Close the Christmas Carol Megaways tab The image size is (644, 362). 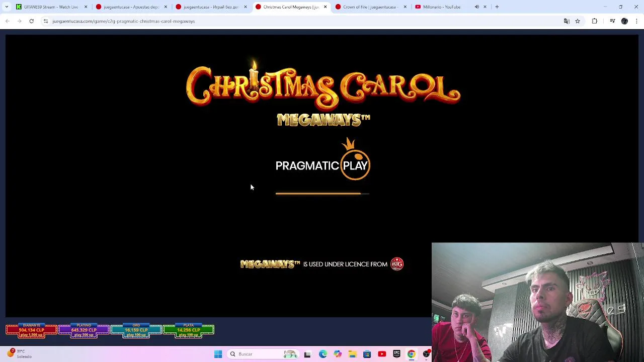coord(325,7)
